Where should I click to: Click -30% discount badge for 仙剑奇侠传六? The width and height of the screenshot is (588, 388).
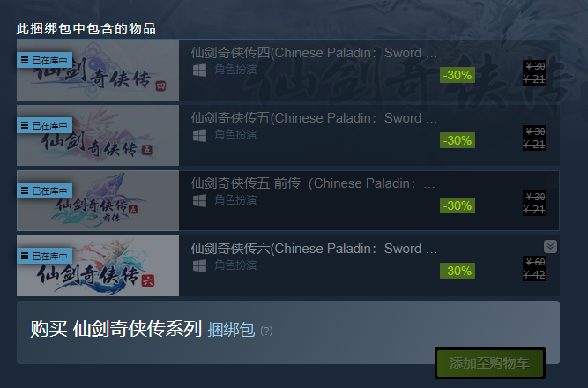click(x=458, y=271)
